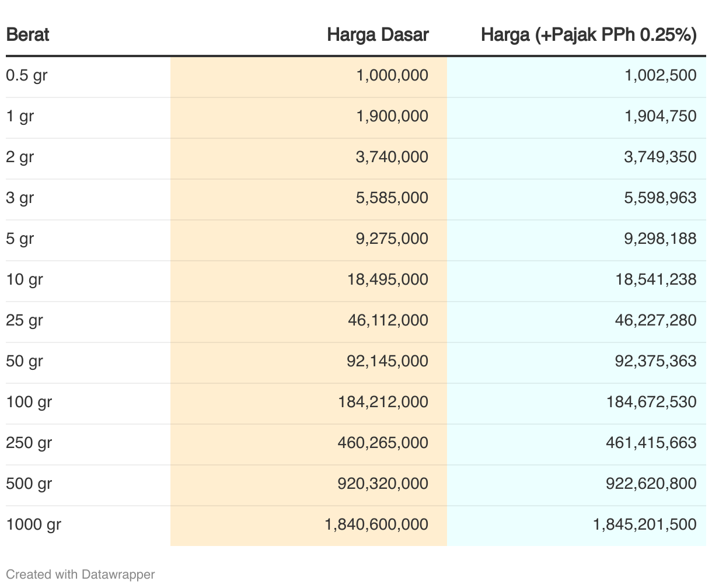Click the 46,112,000 base price cell
Viewport: 712px width, 588px height.
point(388,320)
